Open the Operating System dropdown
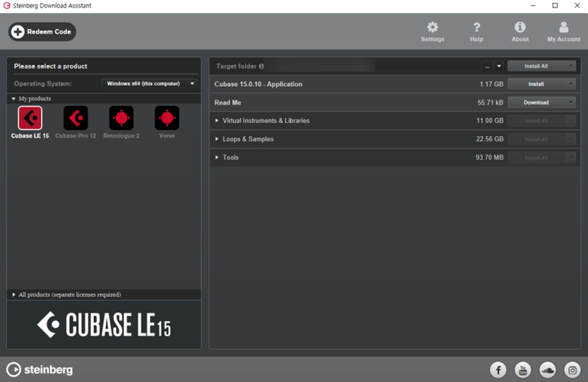 pos(150,84)
